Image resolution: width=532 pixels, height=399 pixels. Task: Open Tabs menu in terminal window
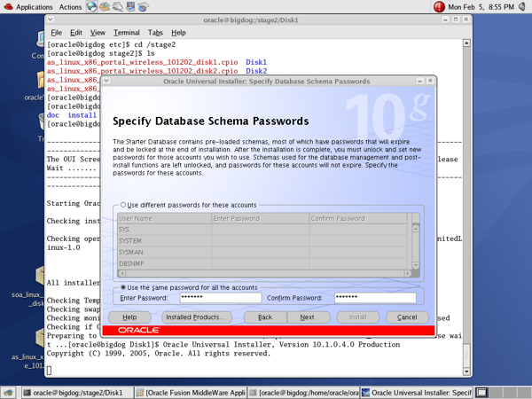[x=155, y=33]
